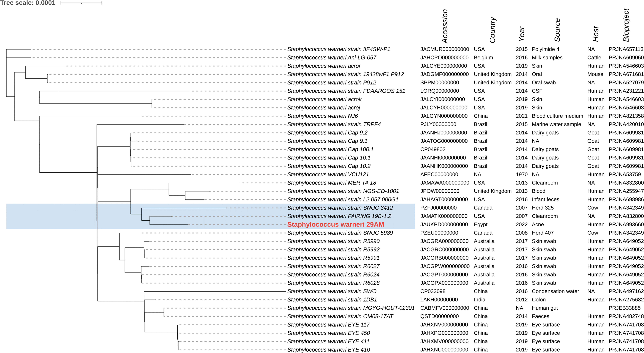Click source cell Blood culture medium

coord(557,116)
